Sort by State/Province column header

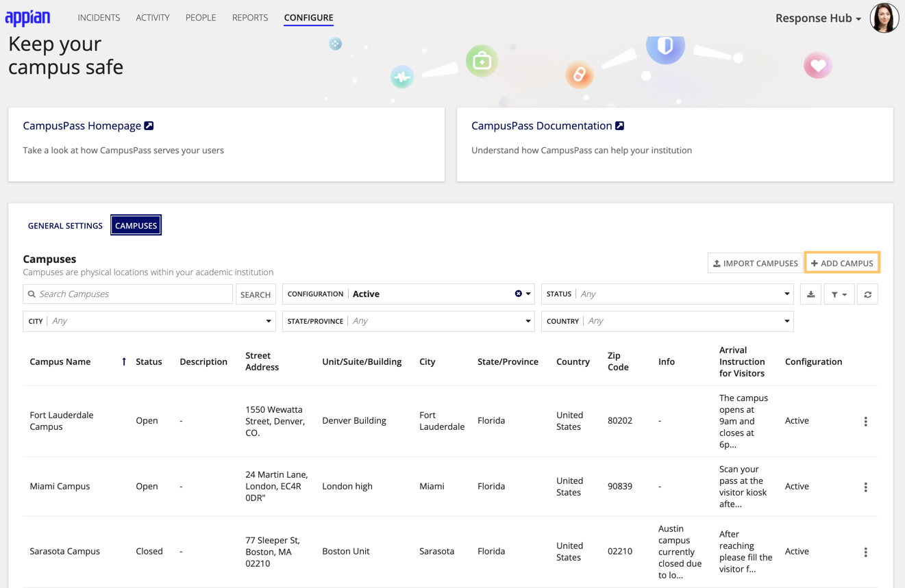point(508,361)
